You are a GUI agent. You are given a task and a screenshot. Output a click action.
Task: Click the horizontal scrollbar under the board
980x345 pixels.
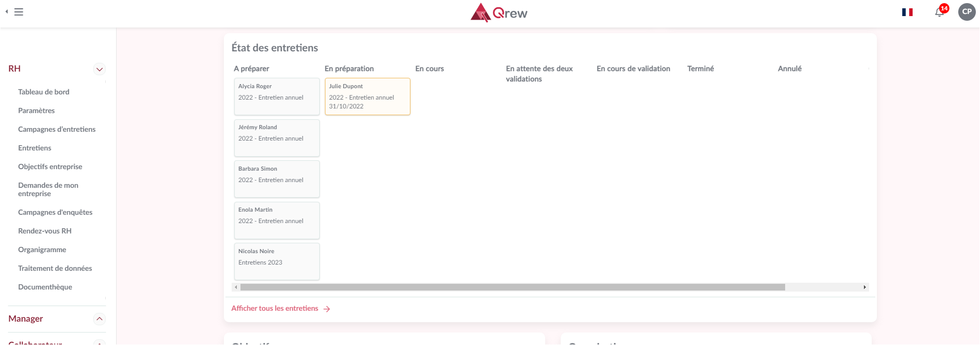(x=512, y=287)
